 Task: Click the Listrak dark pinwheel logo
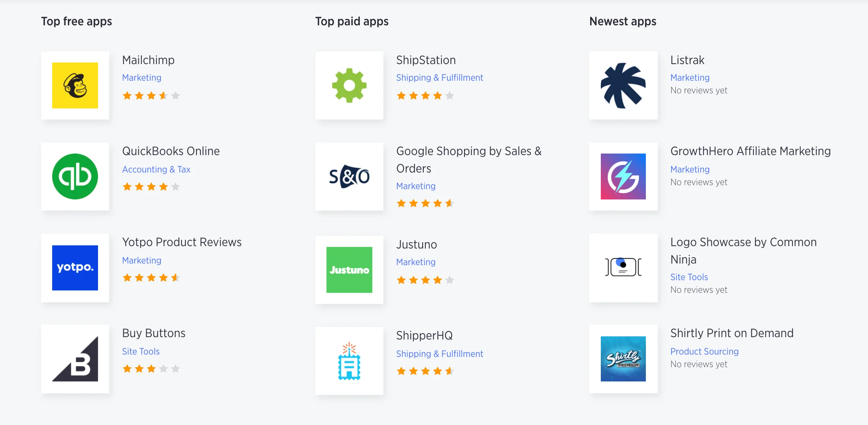click(623, 85)
